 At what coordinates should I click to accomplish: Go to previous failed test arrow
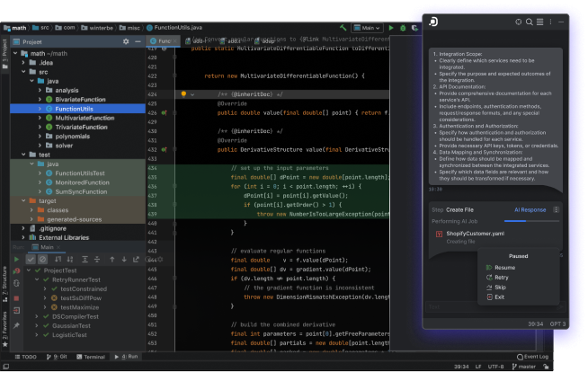111,260
